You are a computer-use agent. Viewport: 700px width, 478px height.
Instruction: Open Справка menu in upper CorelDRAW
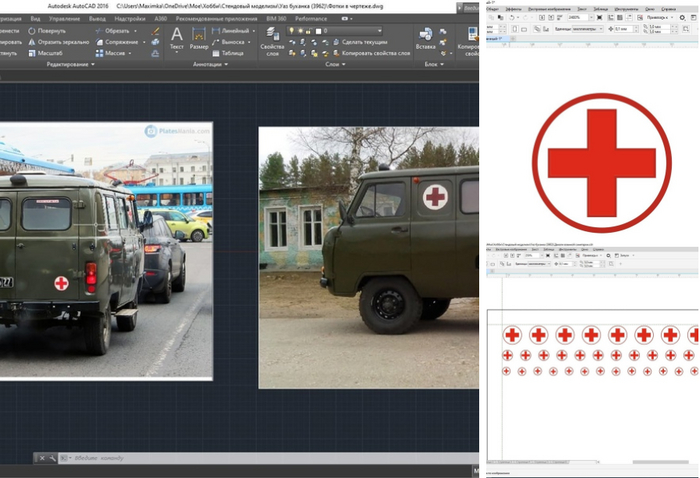tap(668, 9)
